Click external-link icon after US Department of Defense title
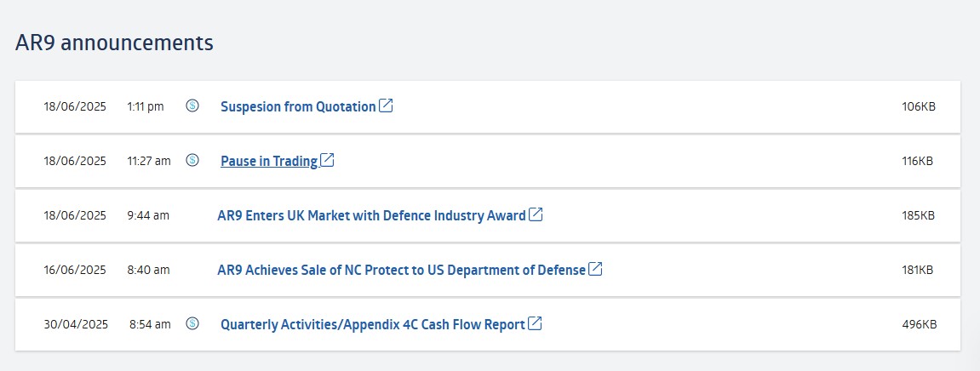This screenshot has width=980, height=371. point(596,269)
